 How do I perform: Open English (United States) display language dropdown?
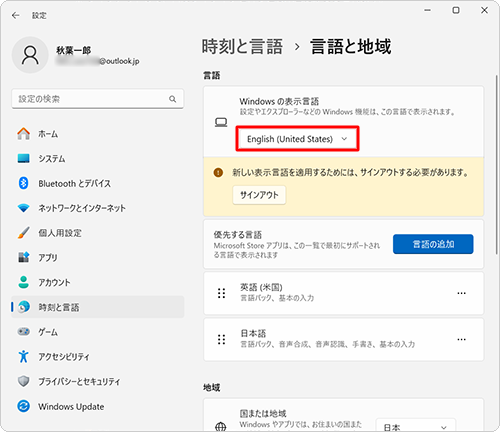(297, 139)
